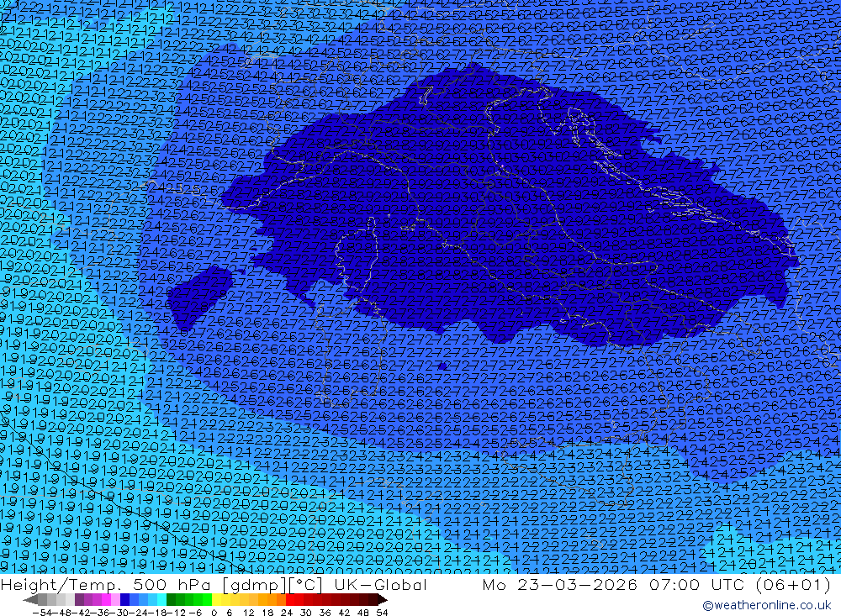Click the negative '-12' legend value
Screen dimensions: 841x616
176,613
